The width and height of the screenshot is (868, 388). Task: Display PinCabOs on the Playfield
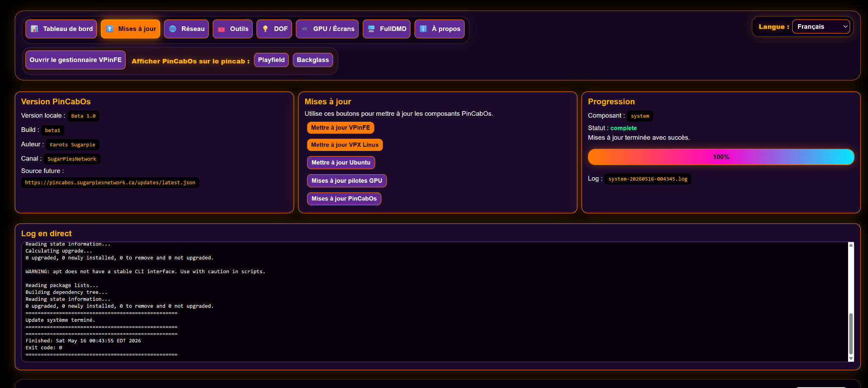click(271, 60)
